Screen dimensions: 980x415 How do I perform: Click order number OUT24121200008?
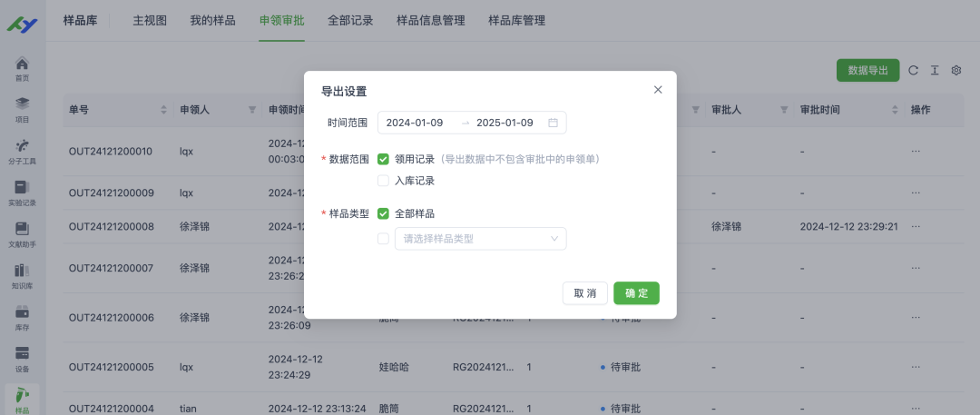coord(112,226)
